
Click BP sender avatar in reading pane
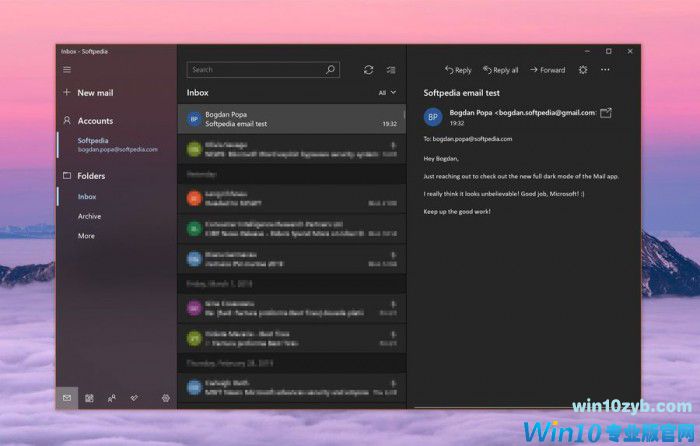[433, 117]
